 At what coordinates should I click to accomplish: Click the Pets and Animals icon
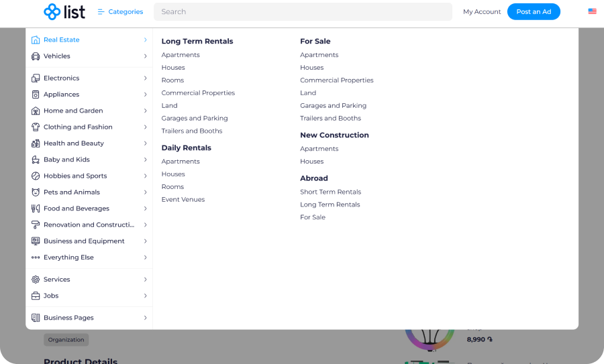click(x=36, y=192)
